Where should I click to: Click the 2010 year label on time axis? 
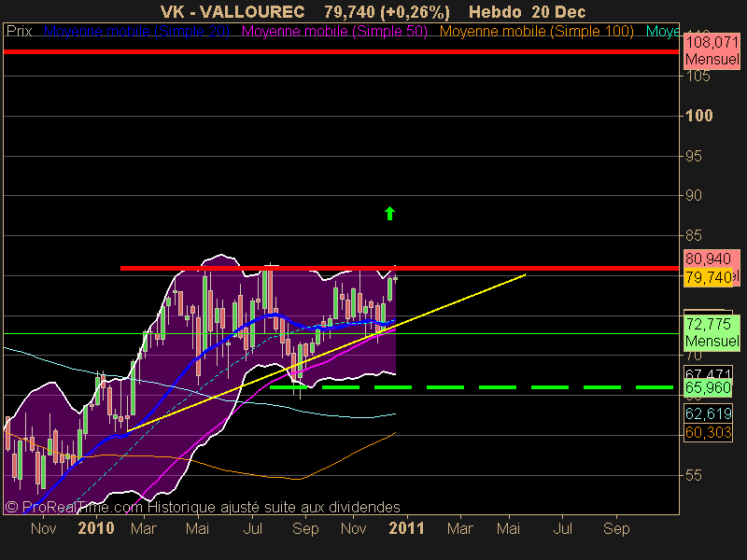[96, 528]
